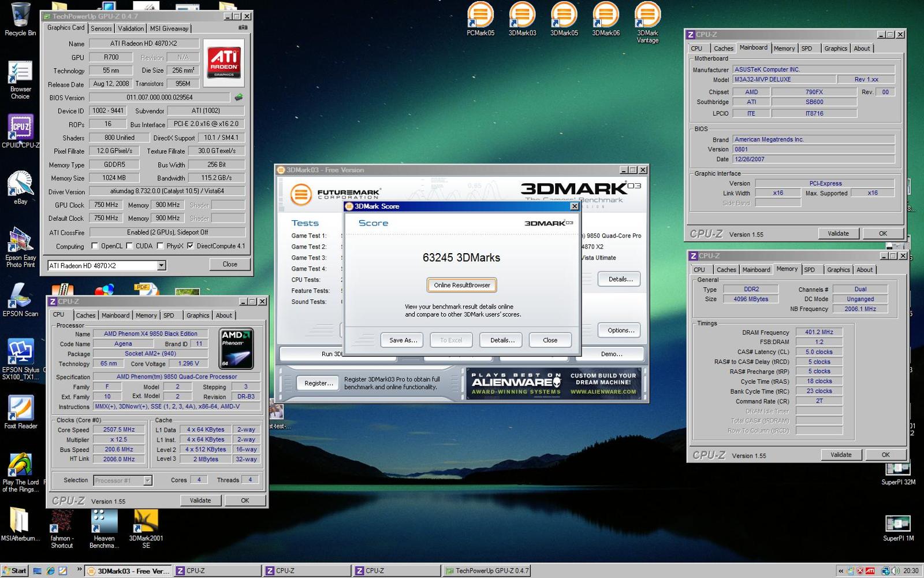Open the eBay desktop shortcut
The width and height of the screenshot is (924, 578).
click(20, 187)
